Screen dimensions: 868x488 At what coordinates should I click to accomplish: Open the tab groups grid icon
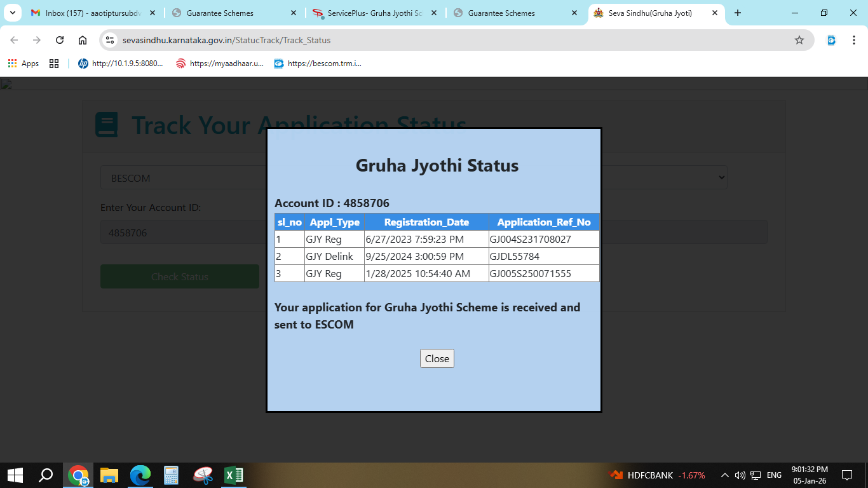54,64
